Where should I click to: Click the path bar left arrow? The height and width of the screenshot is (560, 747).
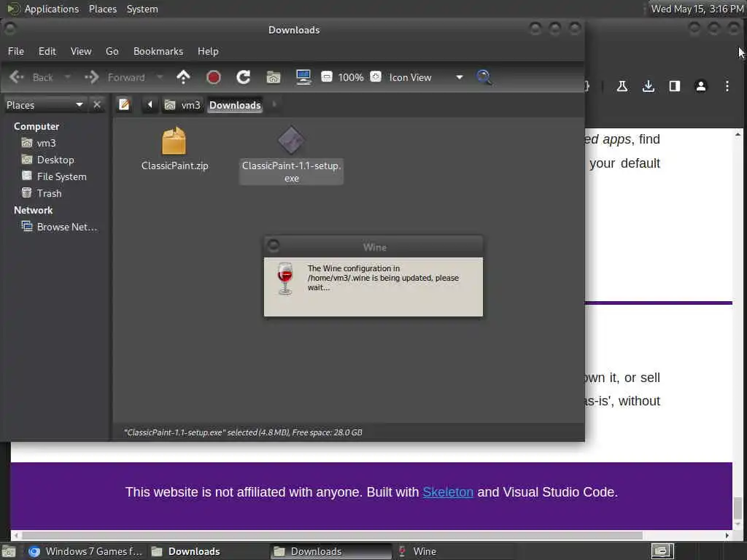(x=150, y=105)
